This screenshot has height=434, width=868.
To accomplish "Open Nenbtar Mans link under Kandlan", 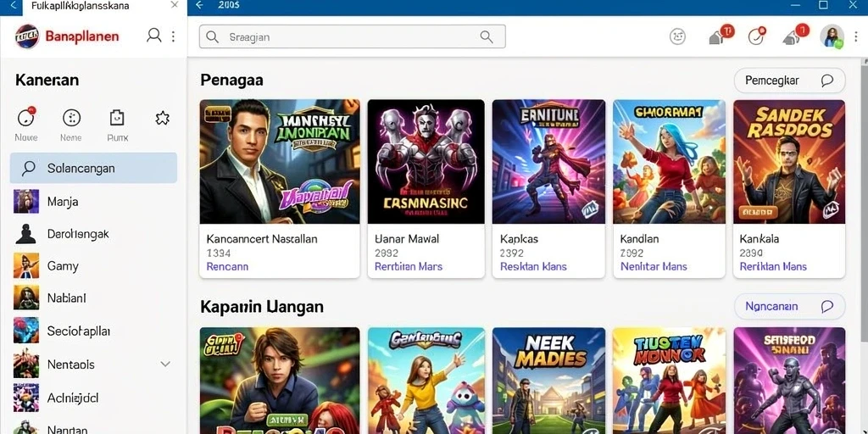I will point(654,266).
